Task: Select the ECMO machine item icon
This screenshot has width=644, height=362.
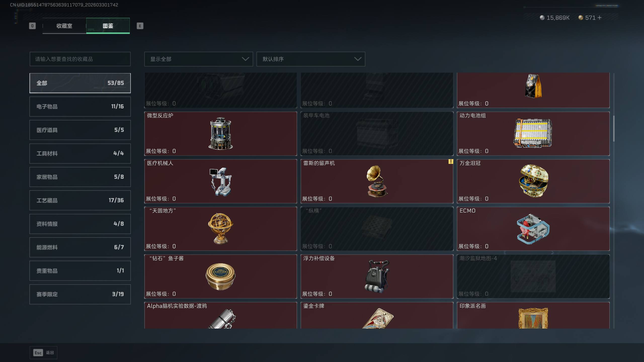Action: 533,229
